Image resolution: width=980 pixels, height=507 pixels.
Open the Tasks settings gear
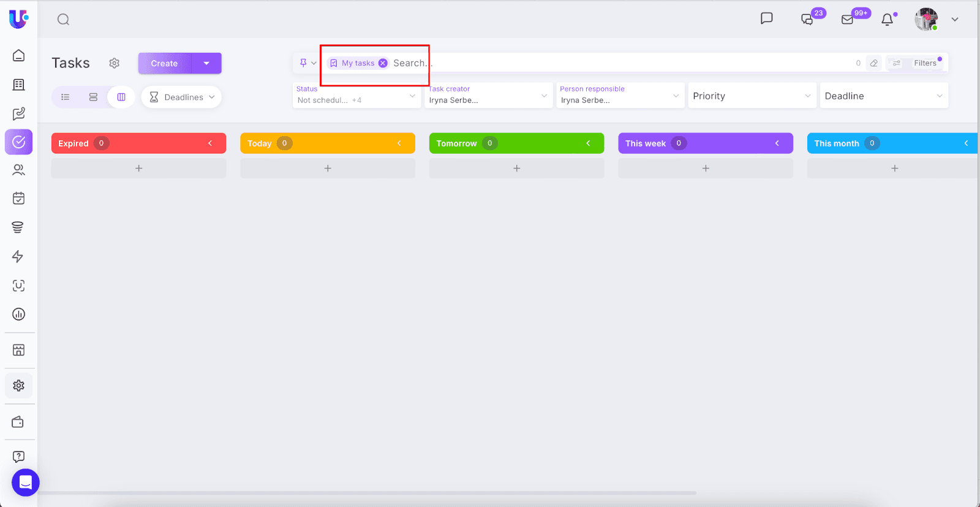[115, 63]
